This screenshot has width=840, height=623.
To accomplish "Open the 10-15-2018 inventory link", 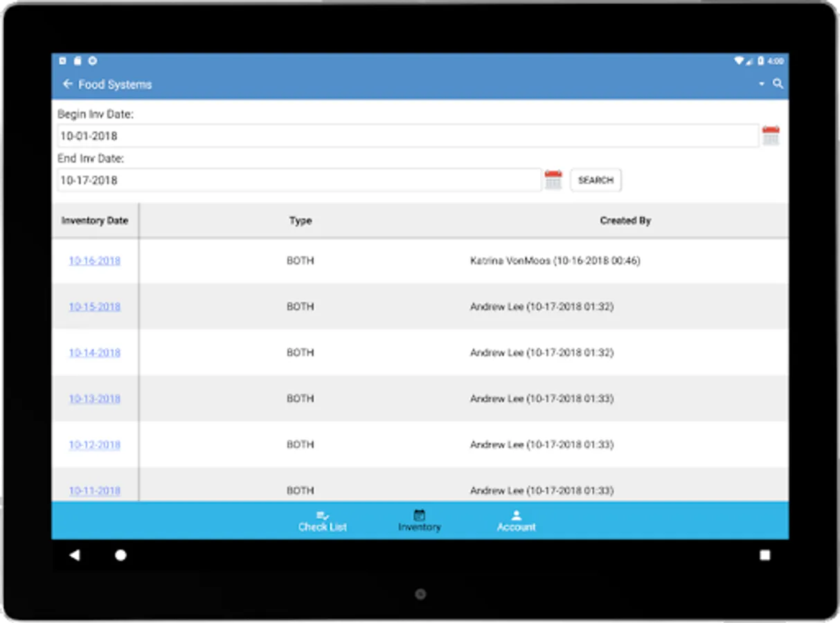I will (95, 307).
